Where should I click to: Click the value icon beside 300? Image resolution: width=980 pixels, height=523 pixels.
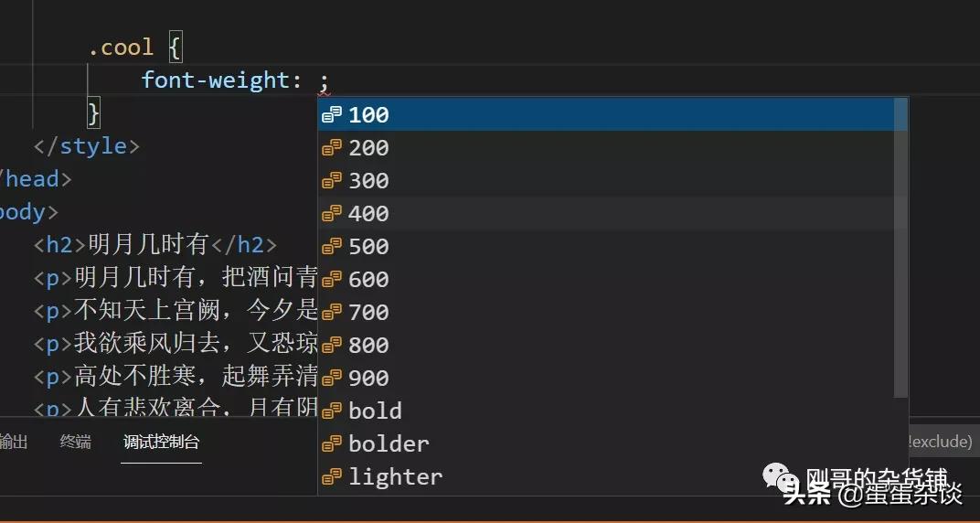coord(332,180)
